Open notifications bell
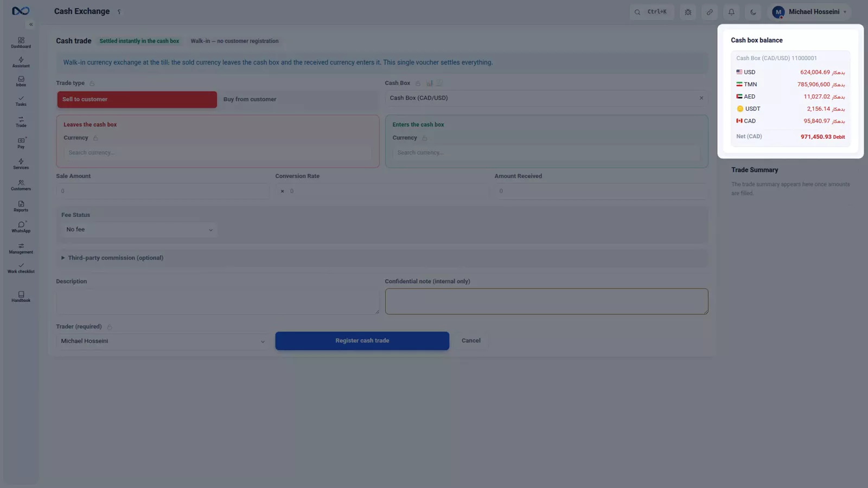868x488 pixels. point(731,12)
